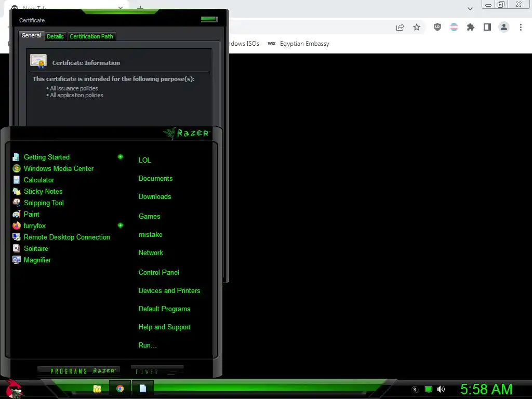Screen dimensions: 532x399
Task: Open the Downloads folder link
Action: pyautogui.click(x=155, y=197)
